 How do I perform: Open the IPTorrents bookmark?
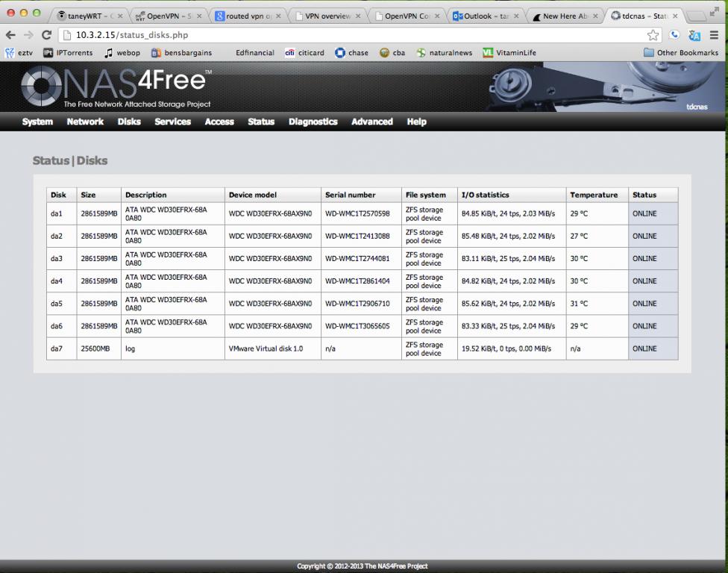(68, 53)
